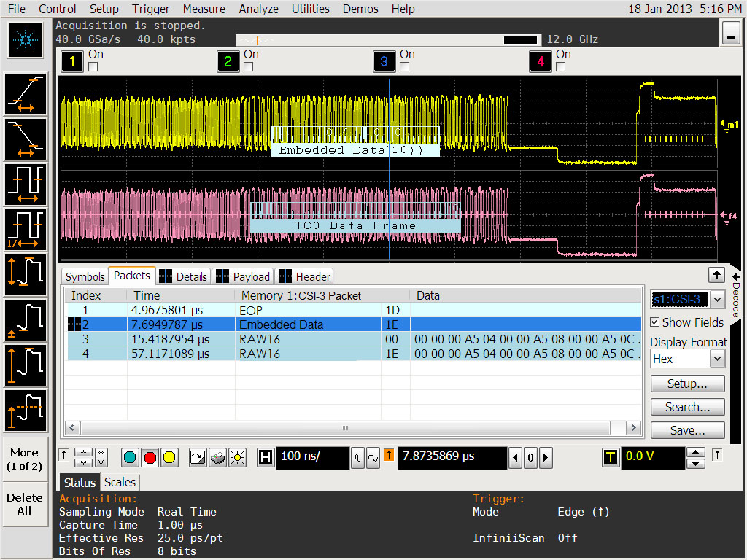Screen dimensions: 747x560
Task: Click the waveform intensity sun icon
Action: click(237, 457)
